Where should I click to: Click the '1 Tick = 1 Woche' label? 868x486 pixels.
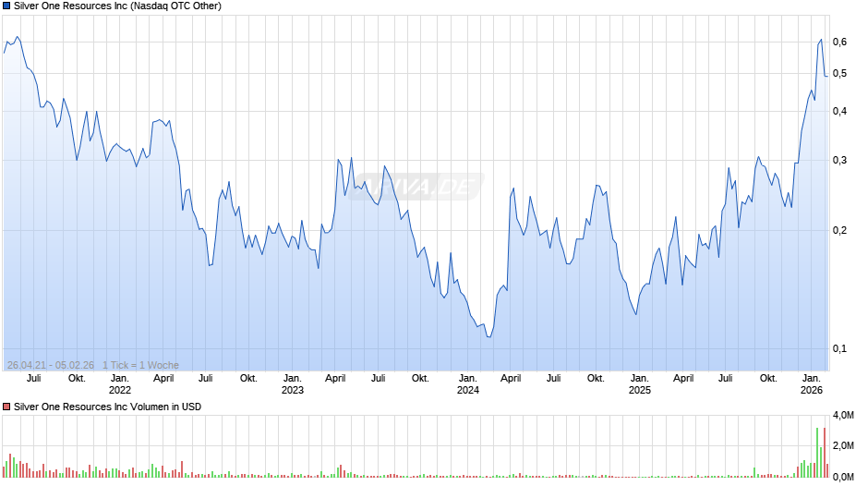click(140, 365)
